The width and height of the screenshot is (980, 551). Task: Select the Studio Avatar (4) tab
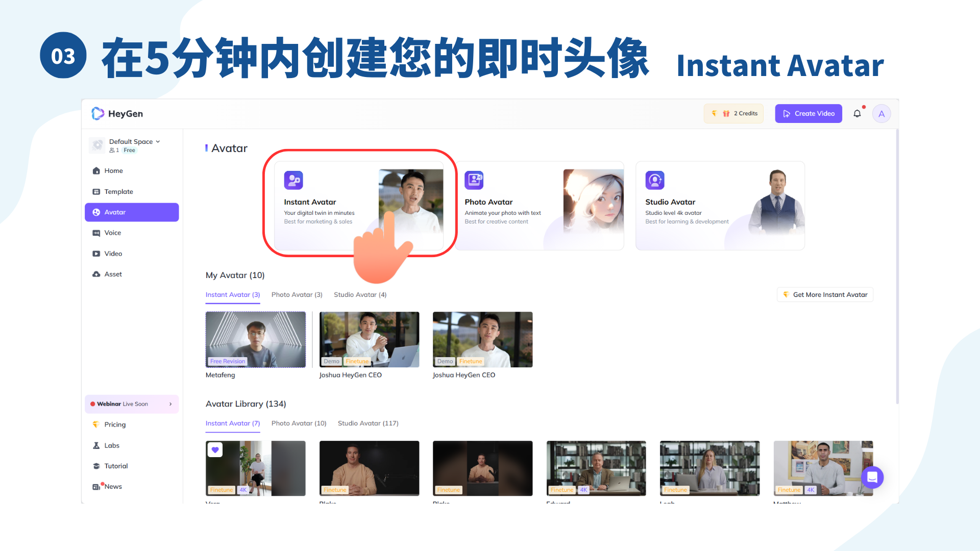tap(360, 295)
